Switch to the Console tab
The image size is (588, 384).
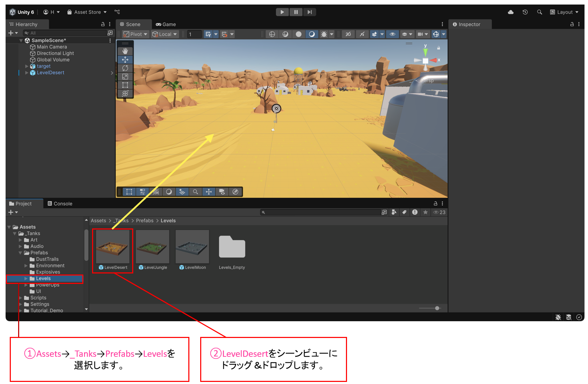coord(63,203)
